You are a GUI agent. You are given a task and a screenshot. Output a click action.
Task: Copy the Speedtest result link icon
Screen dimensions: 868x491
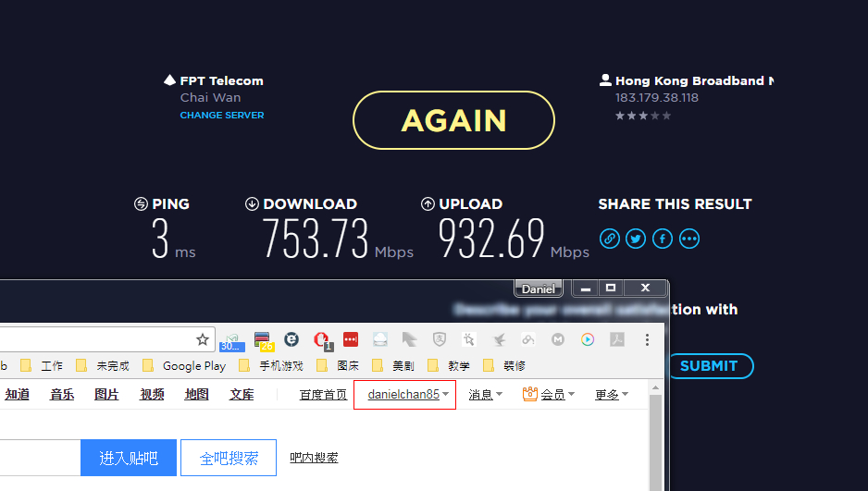click(x=610, y=239)
